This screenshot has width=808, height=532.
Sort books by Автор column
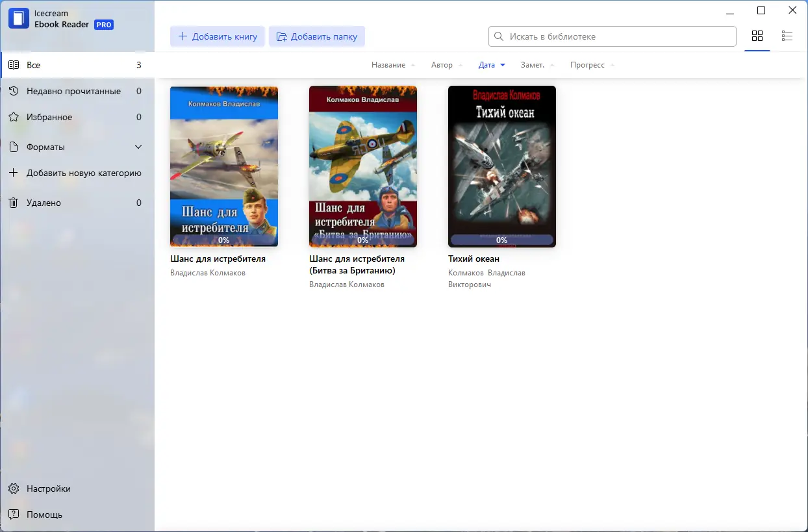pos(447,65)
